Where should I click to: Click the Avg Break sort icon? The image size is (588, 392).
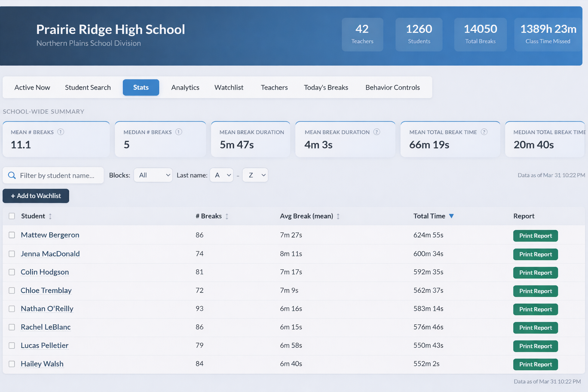[338, 216]
